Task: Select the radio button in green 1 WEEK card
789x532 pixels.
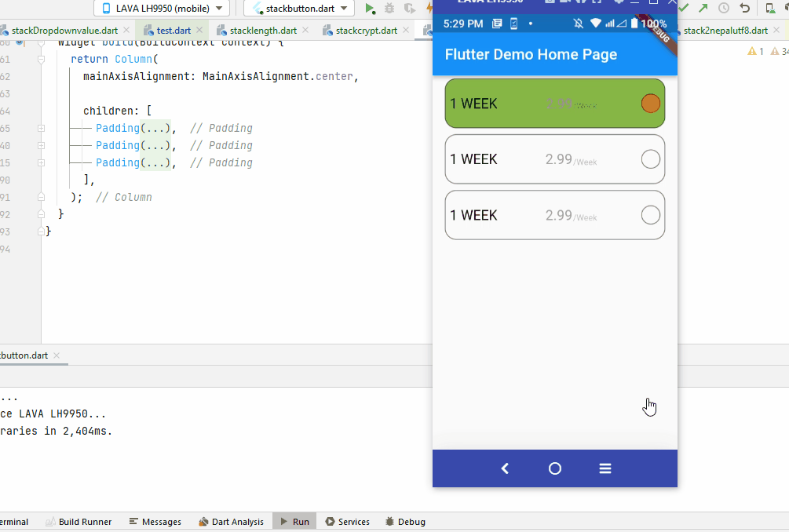Action: 650,103
